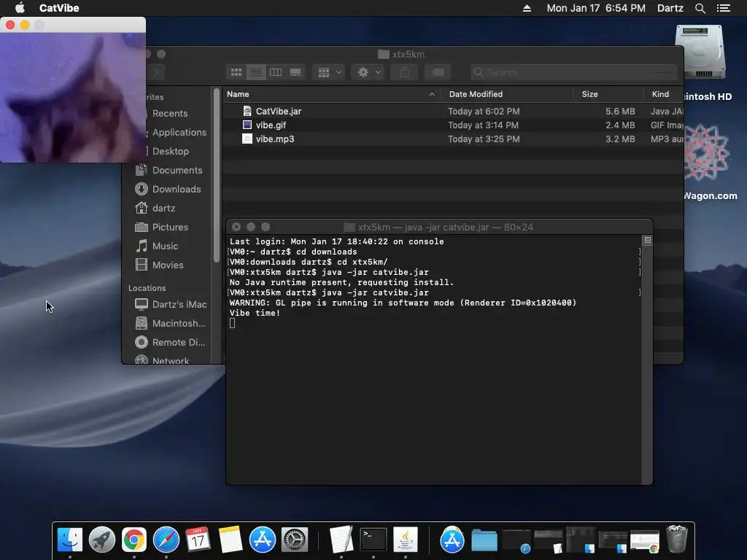747x560 pixels.
Task: Click the Terminal window title bar
Action: coord(438,227)
